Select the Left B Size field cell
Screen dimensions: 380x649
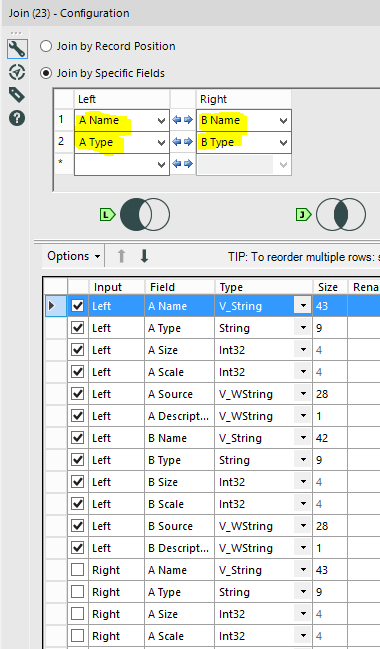pos(180,482)
